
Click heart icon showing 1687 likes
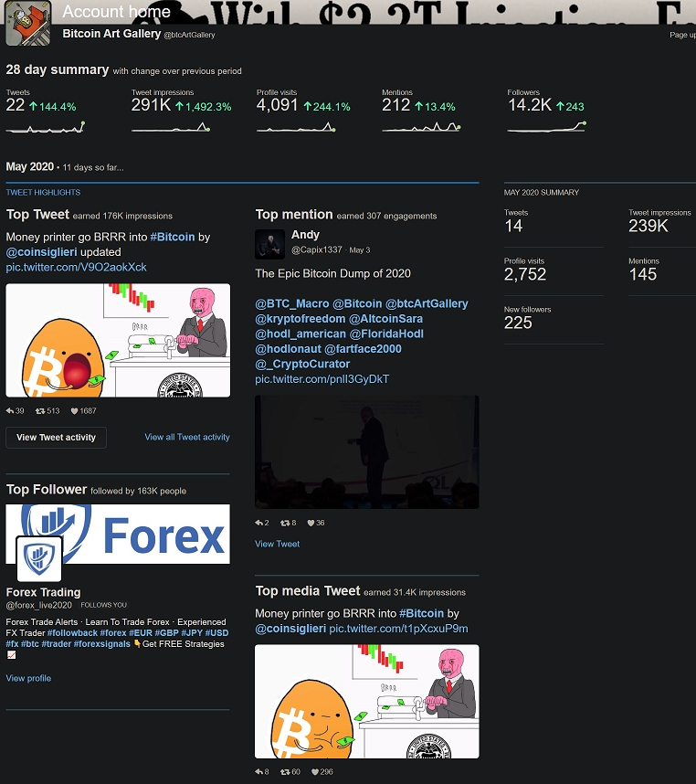coord(75,411)
